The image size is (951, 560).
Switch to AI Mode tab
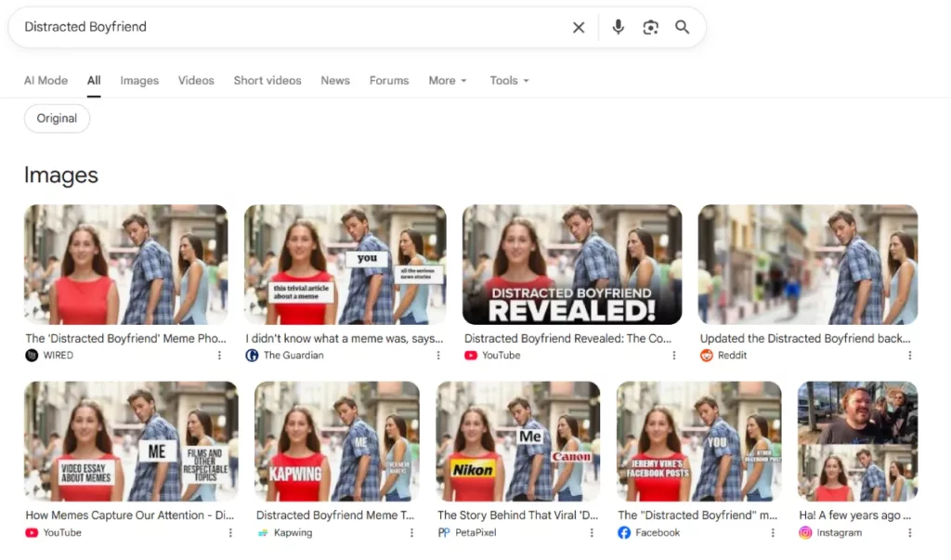(46, 81)
